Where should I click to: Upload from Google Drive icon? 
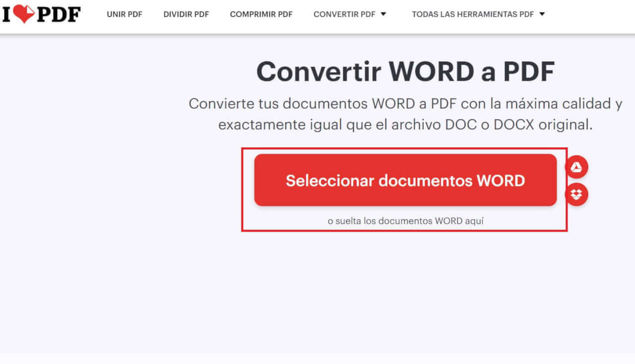point(576,168)
